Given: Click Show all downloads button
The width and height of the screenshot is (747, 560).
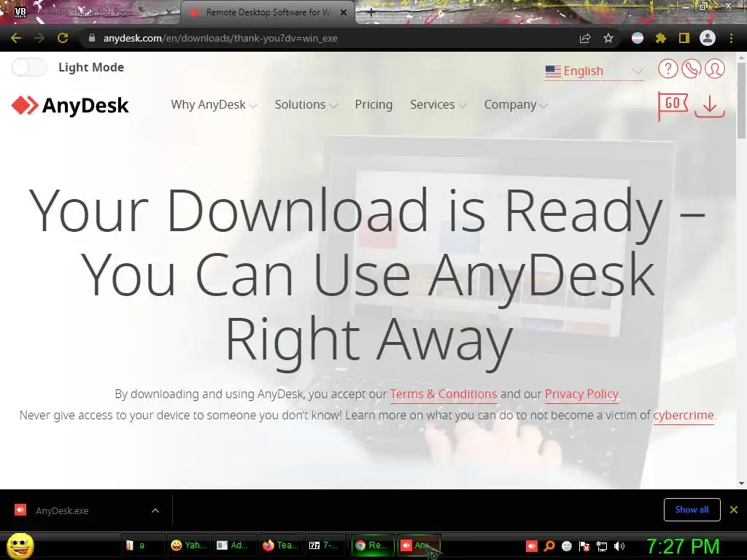Looking at the screenshot, I should pyautogui.click(x=692, y=510).
